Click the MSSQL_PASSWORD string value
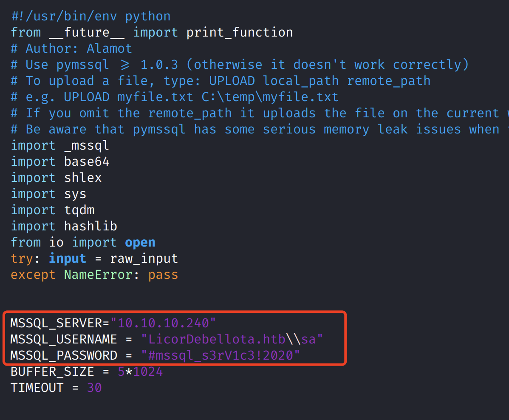Image resolution: width=509 pixels, height=420 pixels. [x=221, y=355]
